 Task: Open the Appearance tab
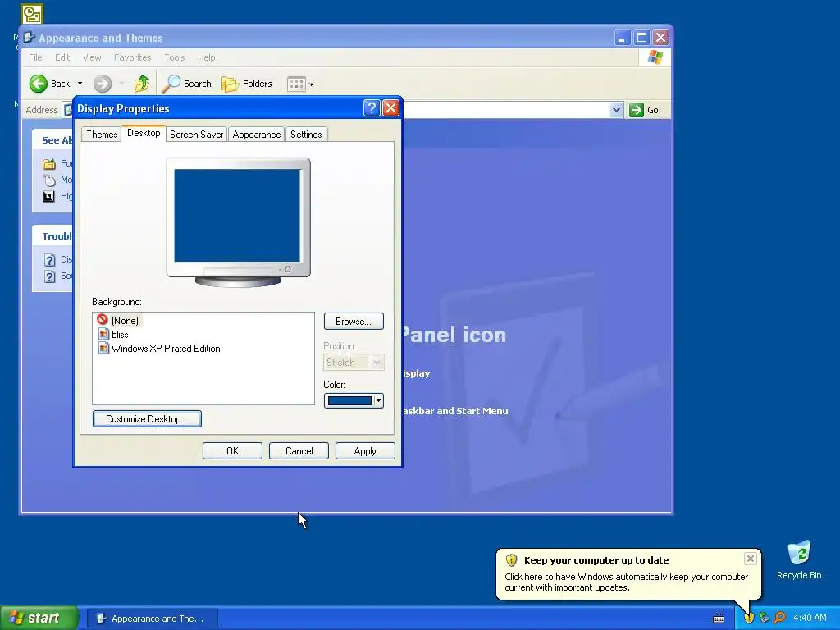[257, 135]
